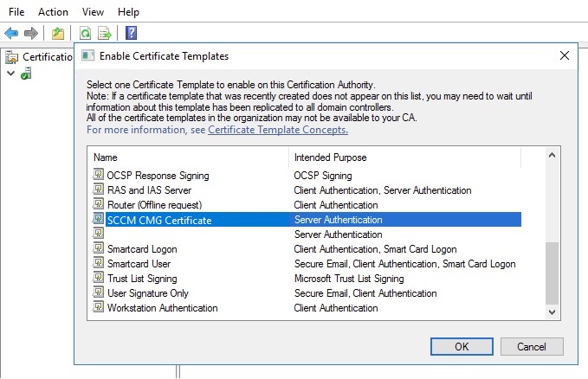This screenshot has width=588, height=379.
Task: Open the Help question mark toolbar icon
Action: coord(131,33)
